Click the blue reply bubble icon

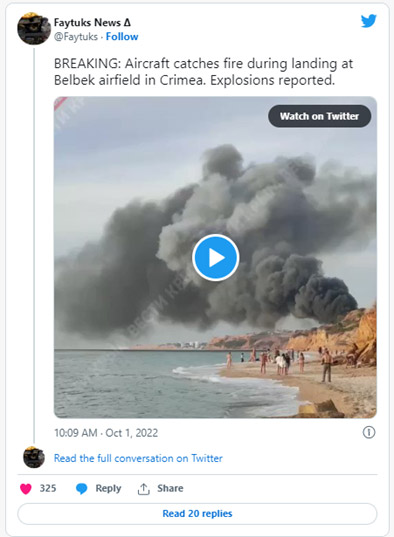click(81, 489)
